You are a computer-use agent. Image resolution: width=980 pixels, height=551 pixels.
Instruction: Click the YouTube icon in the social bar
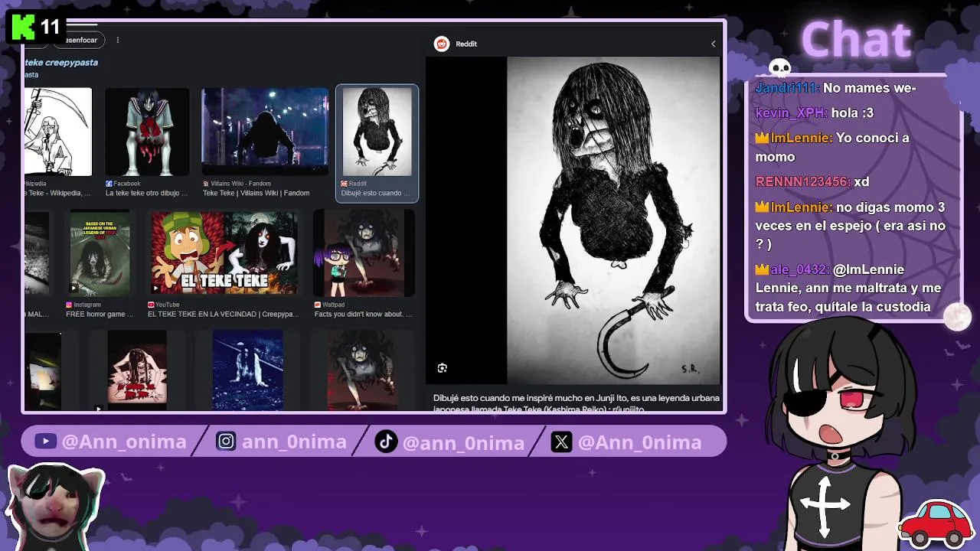45,442
